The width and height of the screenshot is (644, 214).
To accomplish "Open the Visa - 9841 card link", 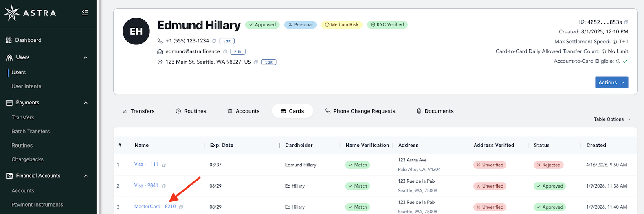I will click(146, 185).
